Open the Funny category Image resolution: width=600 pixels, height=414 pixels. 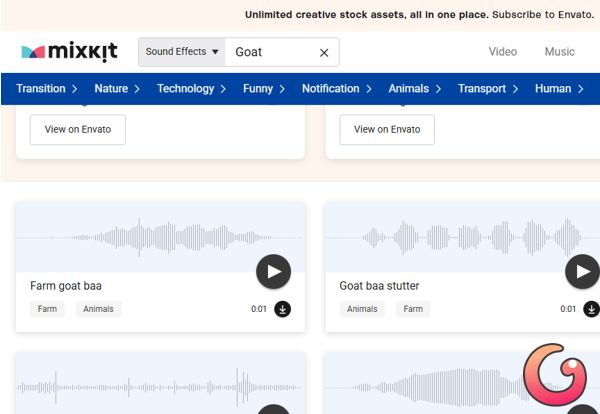tap(264, 89)
